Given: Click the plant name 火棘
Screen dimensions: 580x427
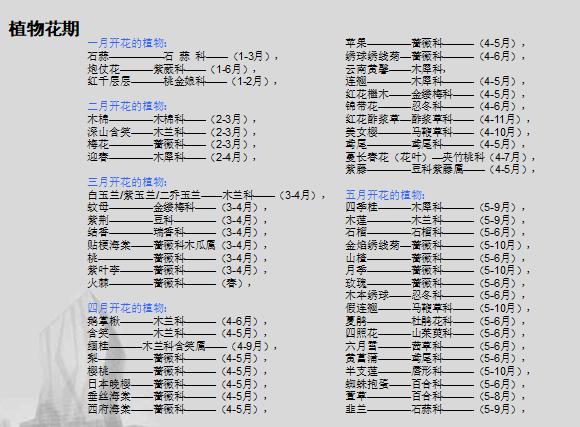Looking at the screenshot, I should point(98,283).
